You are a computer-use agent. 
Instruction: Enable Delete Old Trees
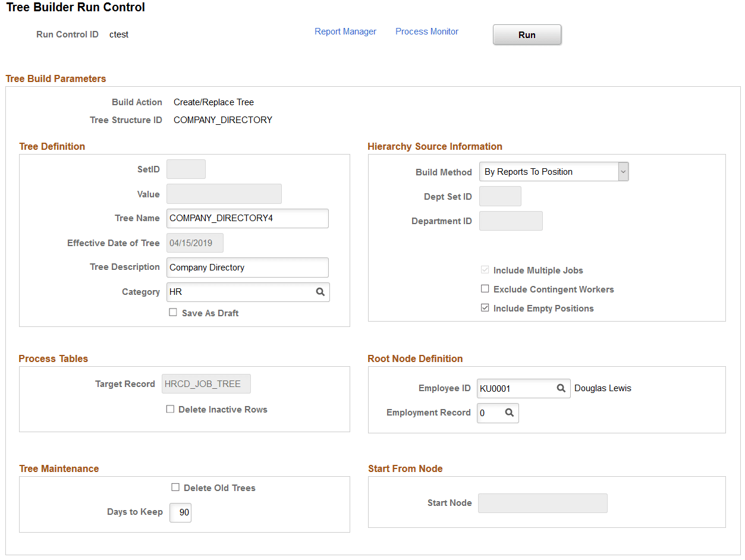tap(175, 487)
